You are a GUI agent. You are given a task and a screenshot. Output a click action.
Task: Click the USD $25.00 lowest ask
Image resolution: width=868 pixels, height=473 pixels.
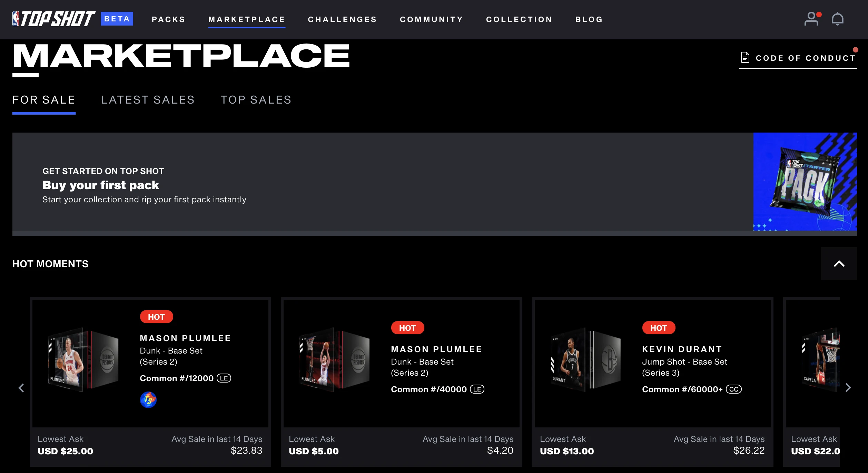coord(65,451)
